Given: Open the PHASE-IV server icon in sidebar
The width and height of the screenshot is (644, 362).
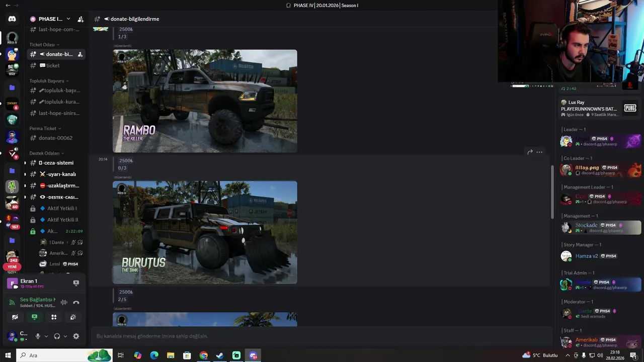Looking at the screenshot, I should coord(12,38).
